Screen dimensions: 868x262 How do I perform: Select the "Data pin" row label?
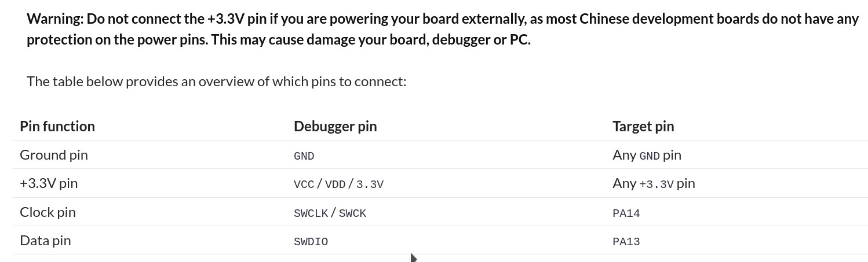click(x=45, y=241)
